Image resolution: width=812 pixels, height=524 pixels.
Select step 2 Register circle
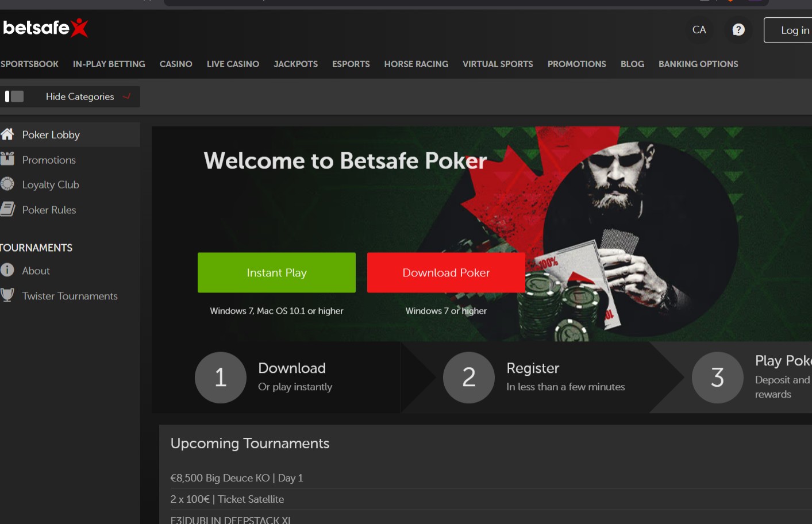[x=469, y=377]
